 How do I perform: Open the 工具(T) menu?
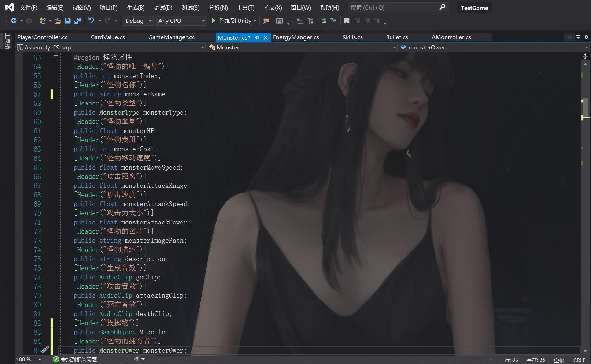pos(245,7)
